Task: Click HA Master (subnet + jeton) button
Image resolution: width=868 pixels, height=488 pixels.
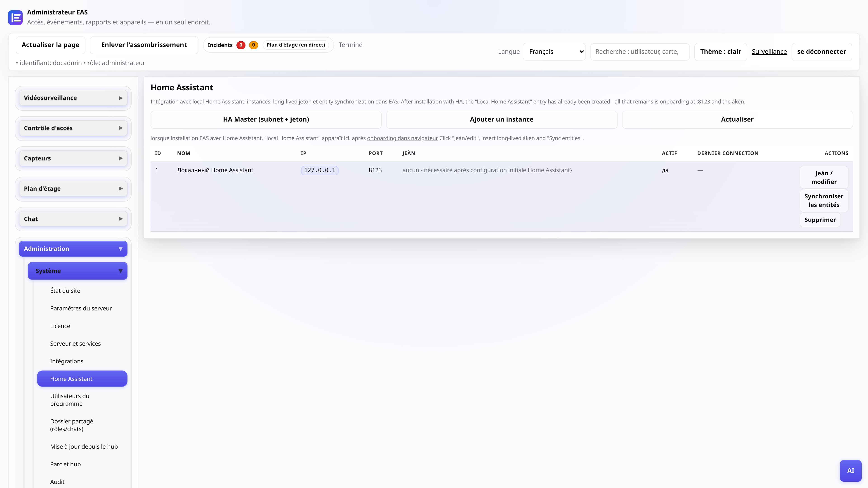Action: (266, 119)
